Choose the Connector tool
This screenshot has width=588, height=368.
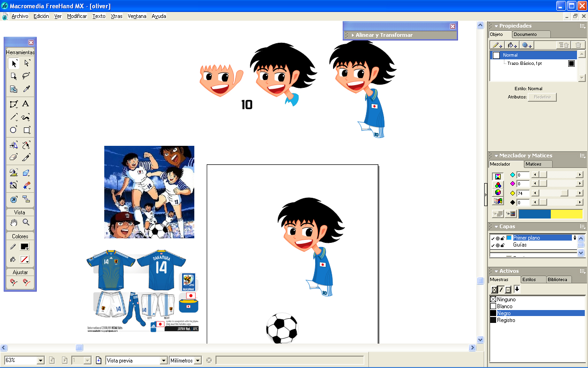(27, 199)
